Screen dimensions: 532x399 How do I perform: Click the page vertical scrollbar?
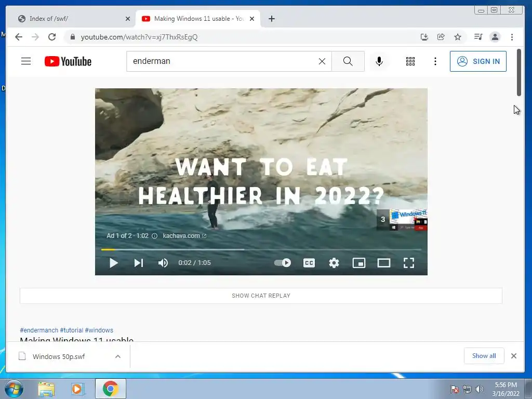click(x=519, y=73)
